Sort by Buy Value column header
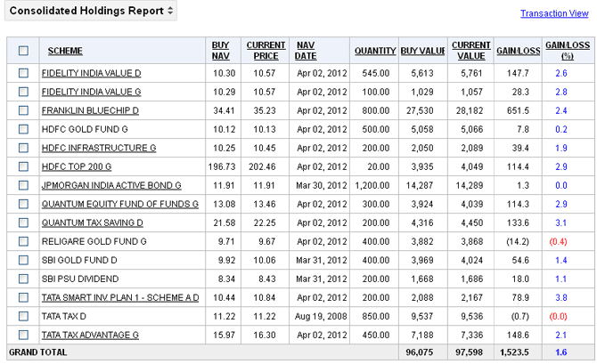Image resolution: width=597 pixels, height=364 pixels. tap(422, 51)
